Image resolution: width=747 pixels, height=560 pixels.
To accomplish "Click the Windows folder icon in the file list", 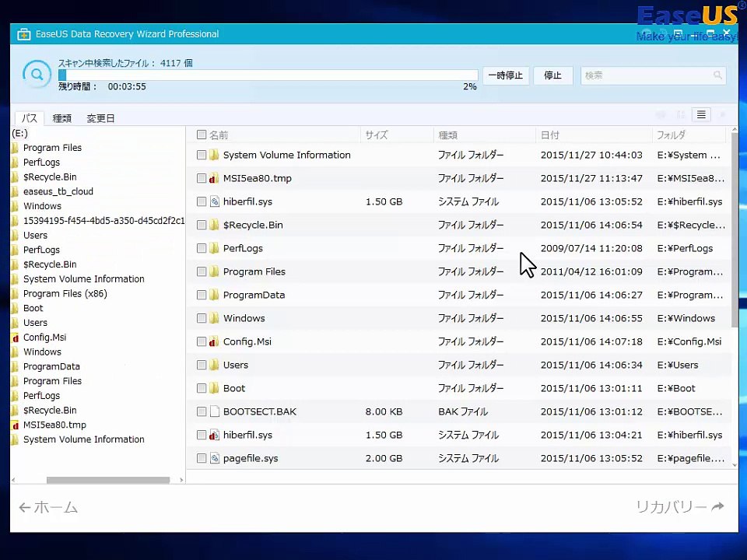I will [215, 318].
